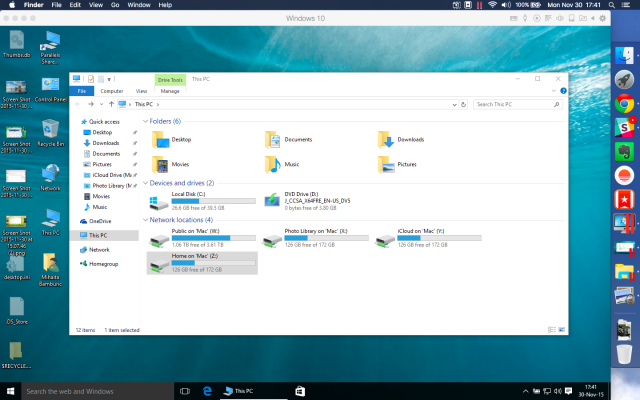Expand the ribbon with the chevron

(553, 91)
